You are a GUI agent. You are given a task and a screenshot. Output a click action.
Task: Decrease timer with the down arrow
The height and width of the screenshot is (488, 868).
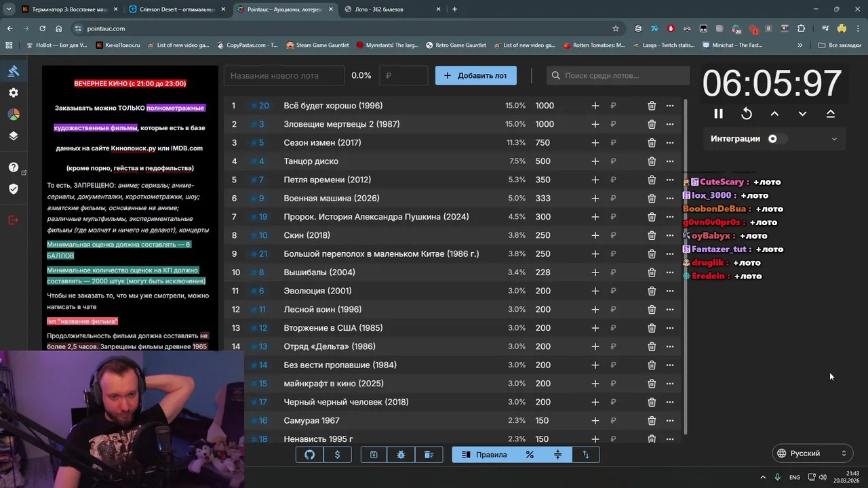click(802, 114)
